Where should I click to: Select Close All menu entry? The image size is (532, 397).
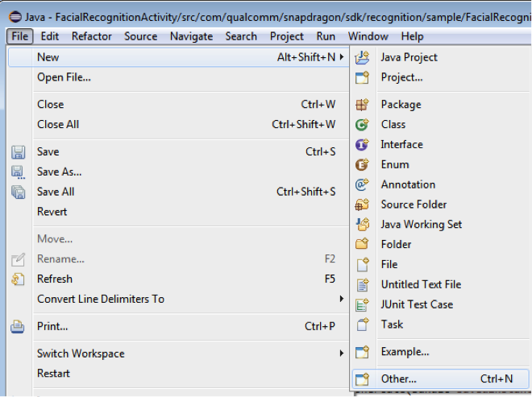(x=178, y=125)
